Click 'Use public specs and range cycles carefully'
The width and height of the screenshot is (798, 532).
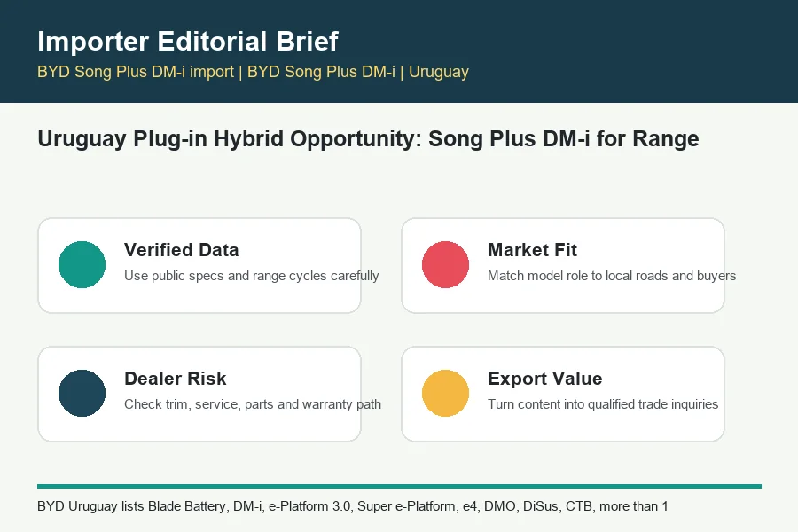point(252,276)
